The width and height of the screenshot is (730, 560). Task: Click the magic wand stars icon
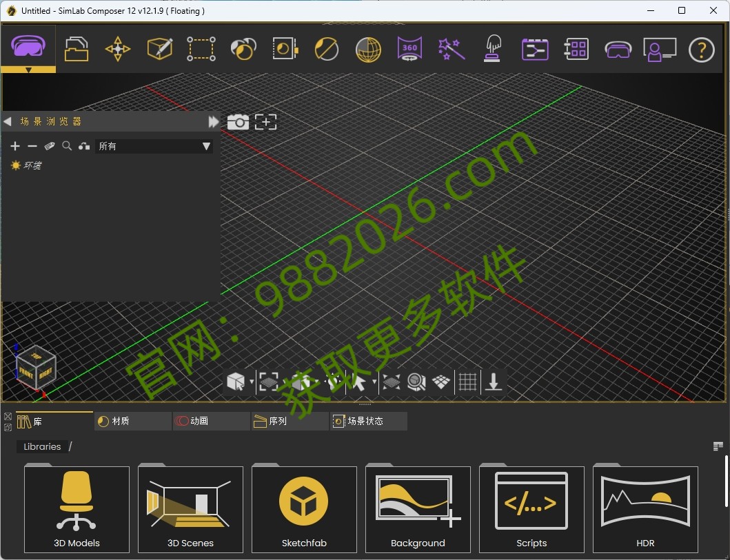coord(451,49)
